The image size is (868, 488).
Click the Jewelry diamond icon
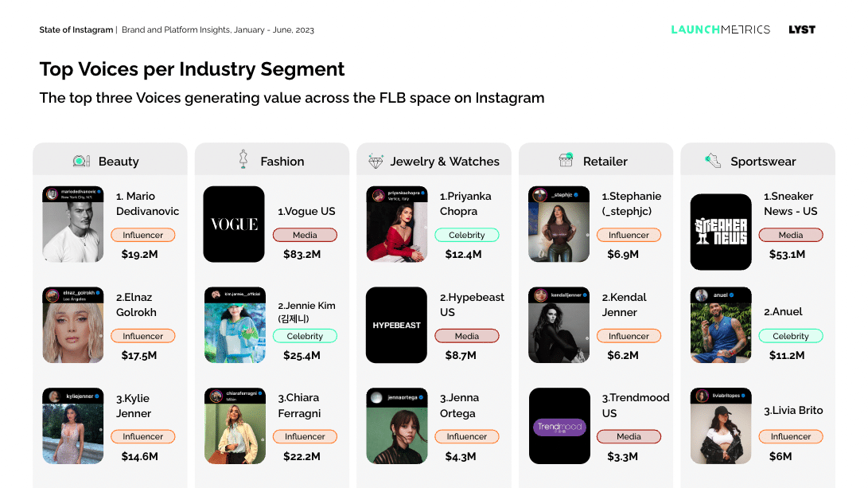pos(376,161)
